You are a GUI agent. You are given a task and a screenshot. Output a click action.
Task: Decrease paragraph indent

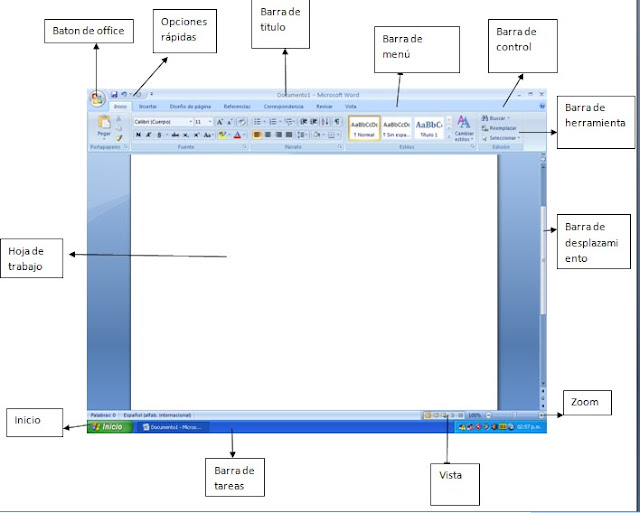303,122
